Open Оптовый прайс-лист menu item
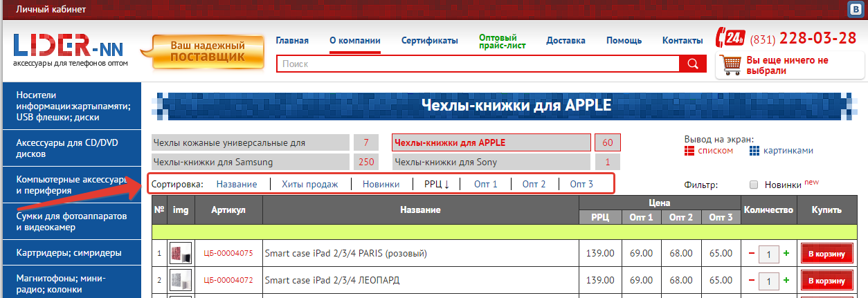Image resolution: width=868 pixels, height=298 pixels. click(502, 41)
